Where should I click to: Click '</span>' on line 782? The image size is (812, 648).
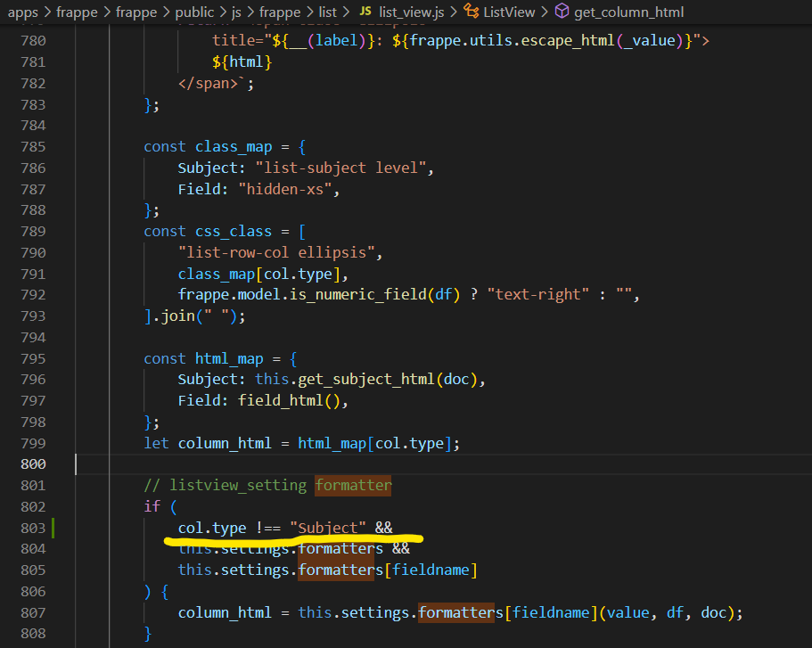[x=208, y=84]
